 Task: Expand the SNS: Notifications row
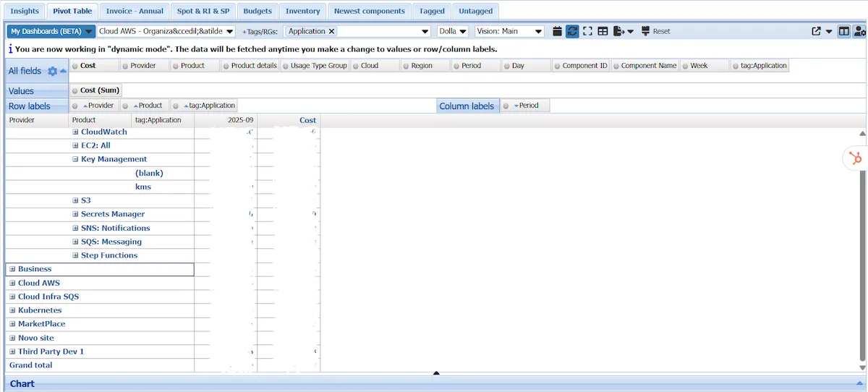[x=75, y=228]
